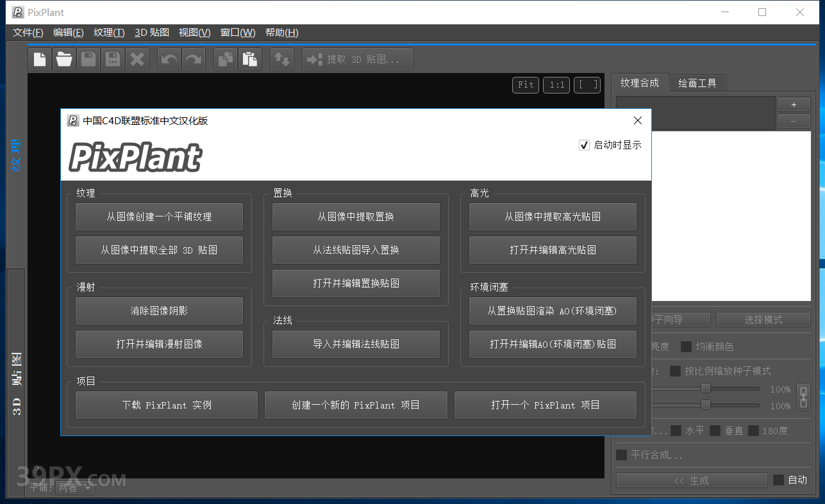Toggle the 均衡颜色 checkbox
825x504 pixels.
click(686, 346)
